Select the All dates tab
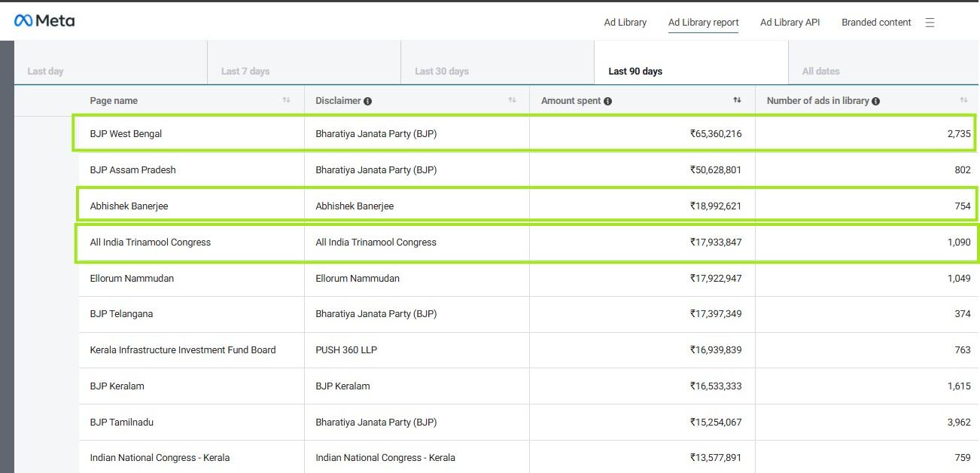 pyautogui.click(x=820, y=71)
